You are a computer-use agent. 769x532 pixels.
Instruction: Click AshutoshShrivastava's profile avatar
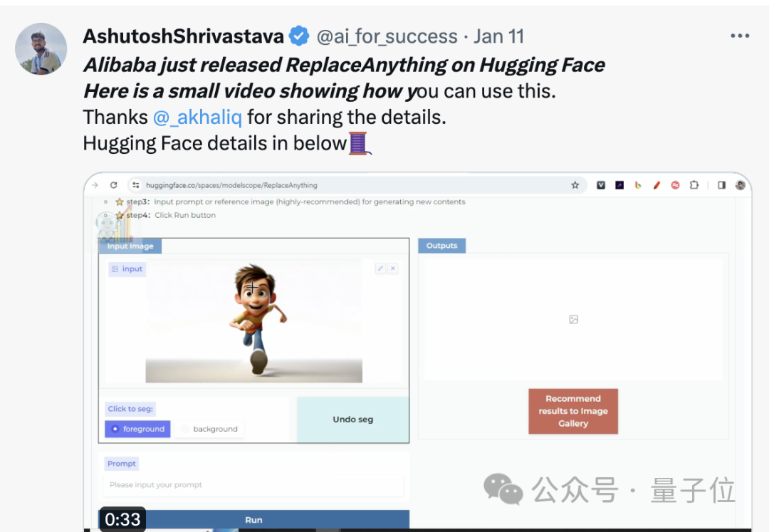[x=41, y=49]
